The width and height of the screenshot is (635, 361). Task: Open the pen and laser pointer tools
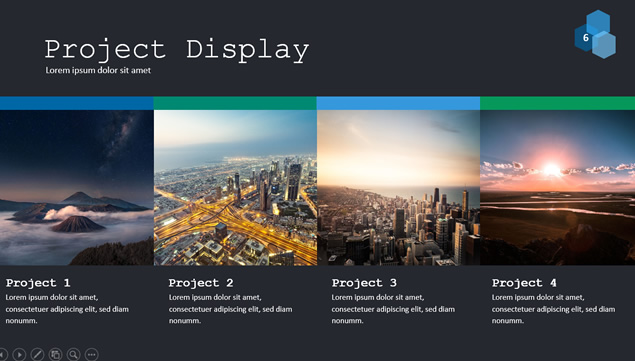click(x=37, y=355)
